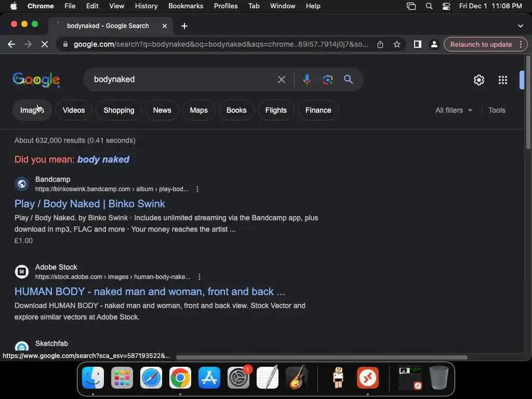Switch to Videos results
This screenshot has width=532, height=399.
pos(74,110)
